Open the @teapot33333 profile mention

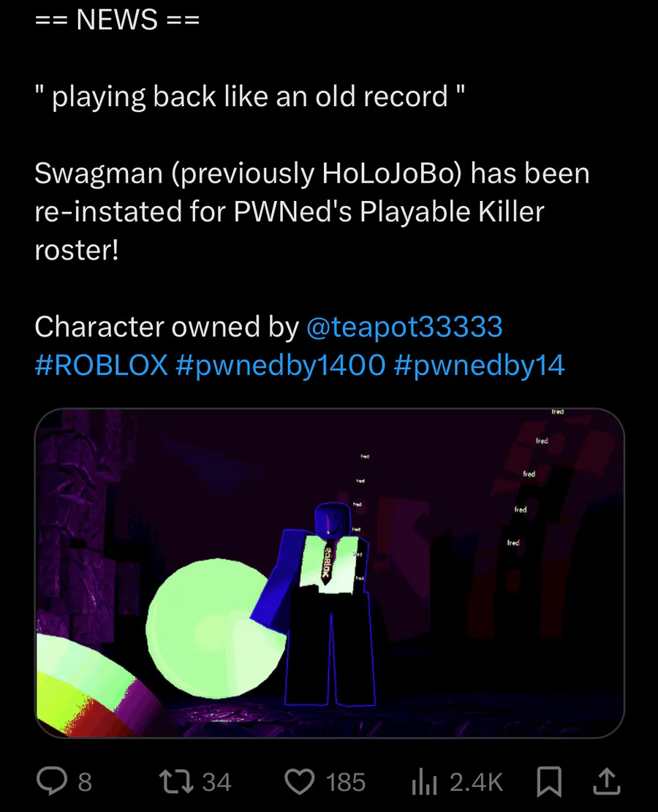[404, 327]
